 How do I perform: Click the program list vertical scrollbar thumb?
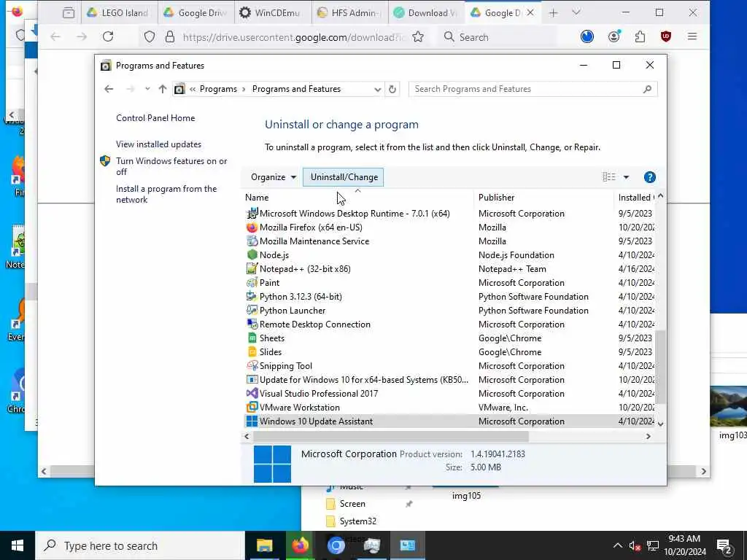(660, 367)
